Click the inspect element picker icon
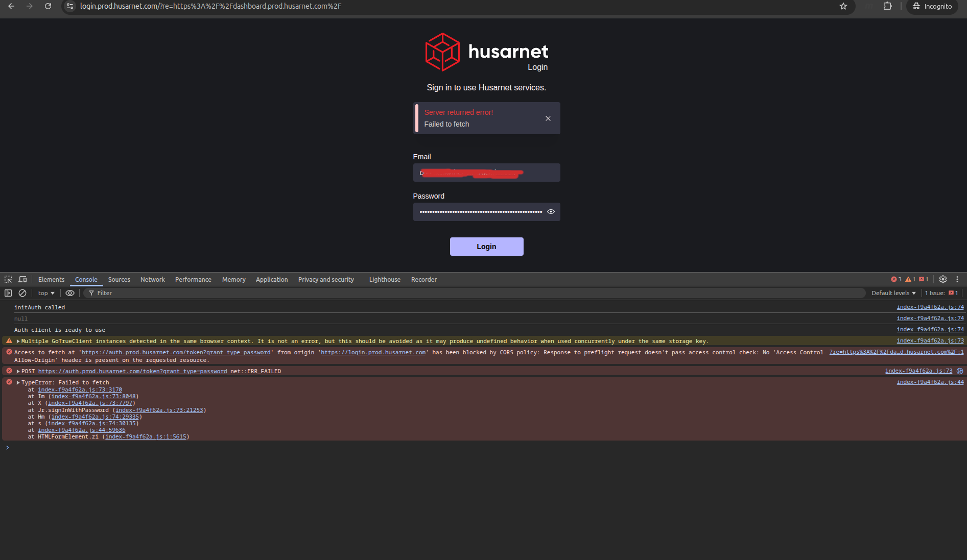The image size is (967, 560). [8, 279]
